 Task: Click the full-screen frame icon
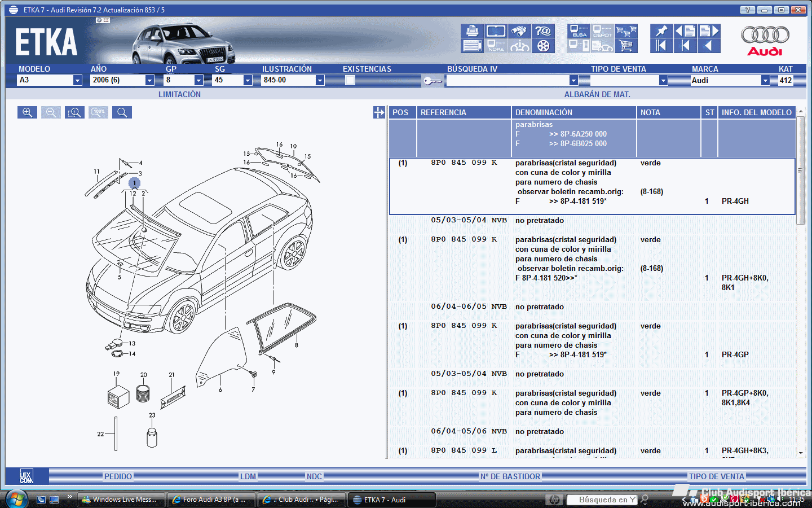tap(496, 31)
